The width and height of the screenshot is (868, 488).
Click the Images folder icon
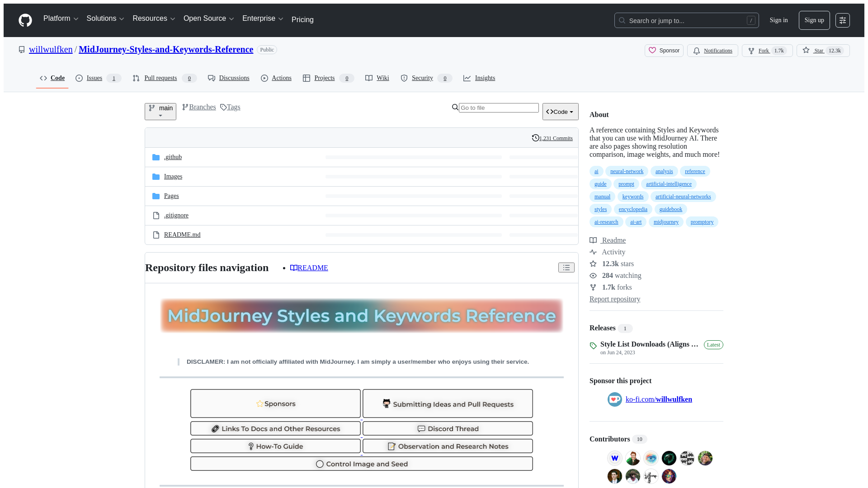156,176
